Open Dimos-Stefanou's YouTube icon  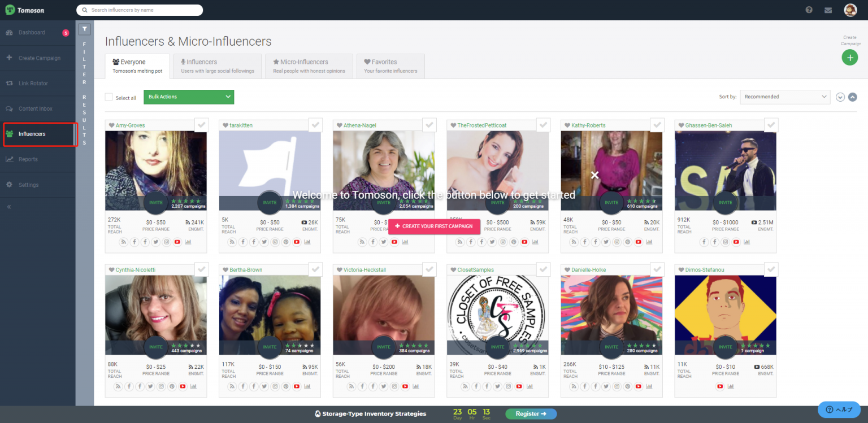click(x=721, y=386)
